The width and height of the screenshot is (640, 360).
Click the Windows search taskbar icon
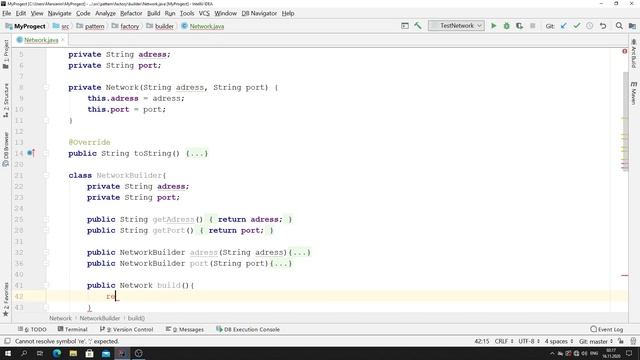click(x=24, y=353)
